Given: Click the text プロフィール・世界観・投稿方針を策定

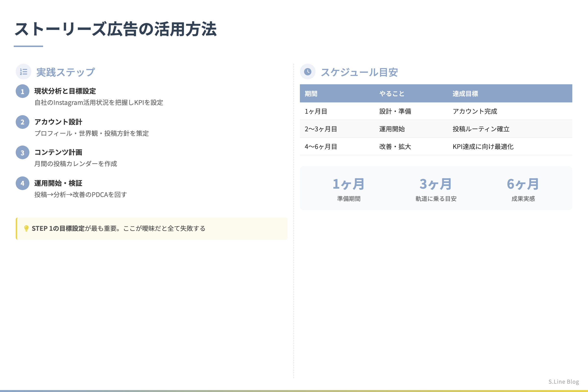Looking at the screenshot, I should click(x=91, y=133).
